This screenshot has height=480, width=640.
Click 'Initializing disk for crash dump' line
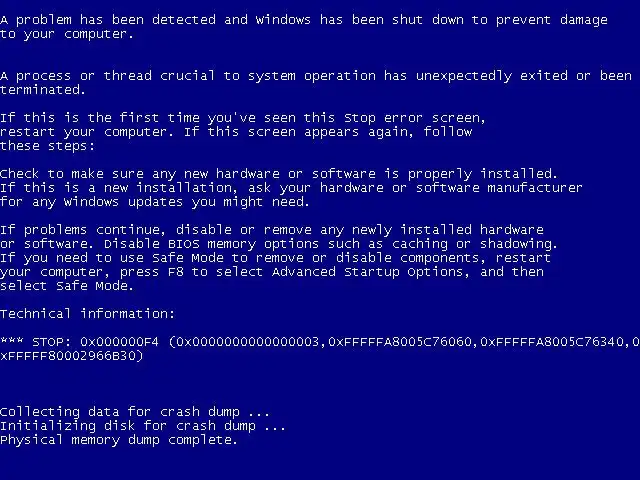[143, 426]
